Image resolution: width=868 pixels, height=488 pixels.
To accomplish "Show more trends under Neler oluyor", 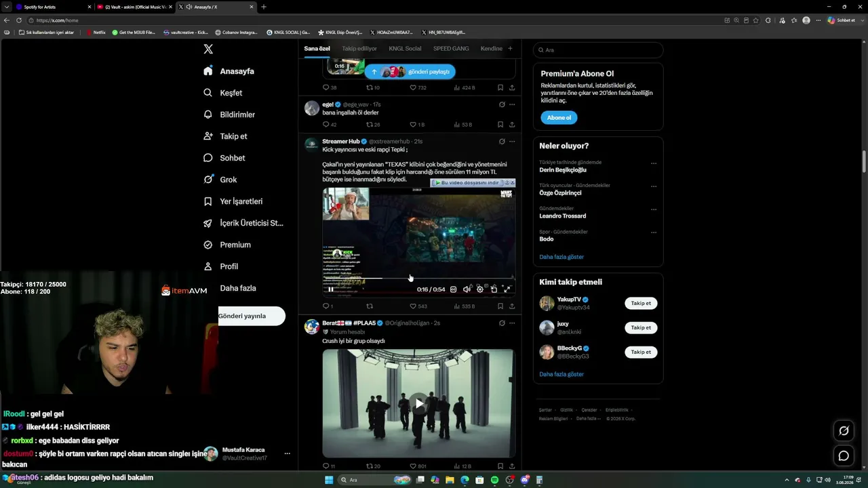I will (x=561, y=257).
